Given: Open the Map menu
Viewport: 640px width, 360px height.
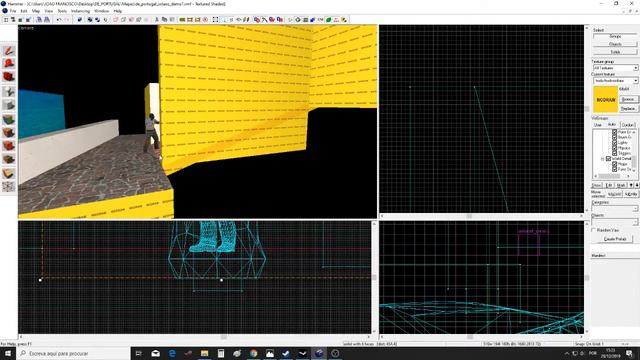Looking at the screenshot, I should coord(36,11).
